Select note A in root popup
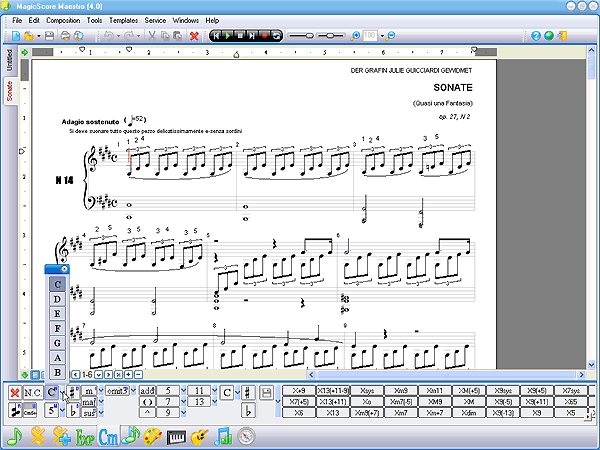 [x=57, y=358]
